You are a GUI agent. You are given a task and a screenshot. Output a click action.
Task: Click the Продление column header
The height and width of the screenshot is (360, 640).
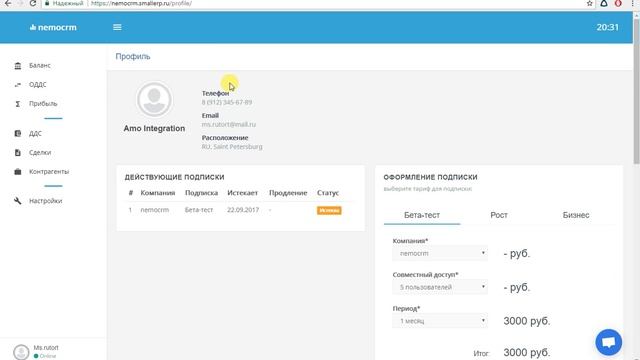[288, 193]
